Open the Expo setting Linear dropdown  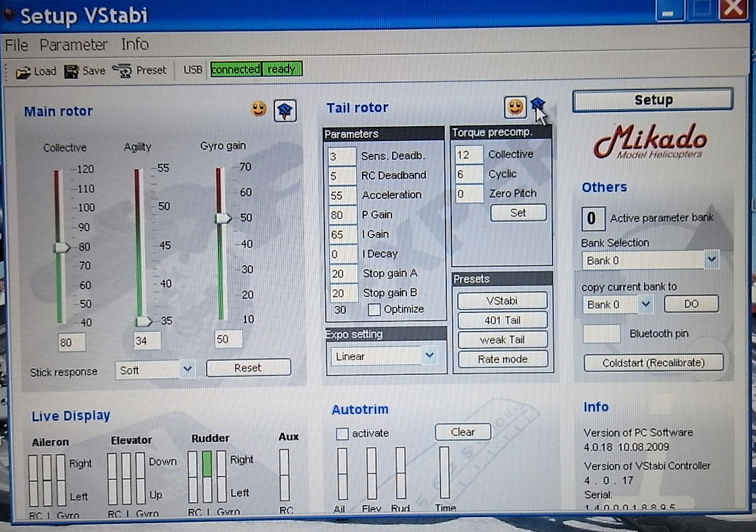point(429,356)
